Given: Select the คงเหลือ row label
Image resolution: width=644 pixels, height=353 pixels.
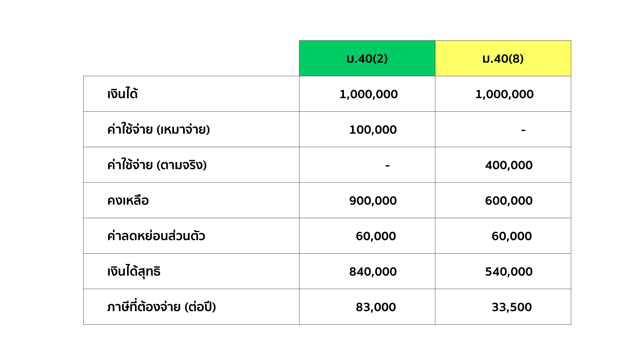Looking at the screenshot, I should [x=128, y=201].
